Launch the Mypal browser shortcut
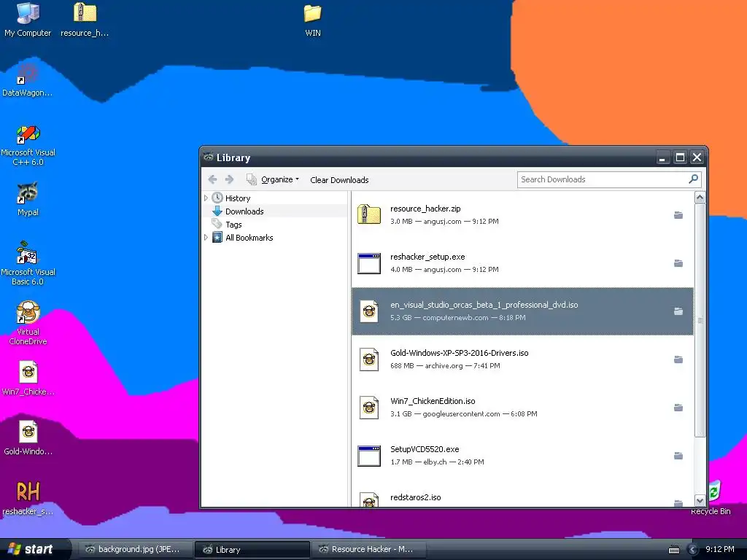747x560 pixels. click(28, 199)
